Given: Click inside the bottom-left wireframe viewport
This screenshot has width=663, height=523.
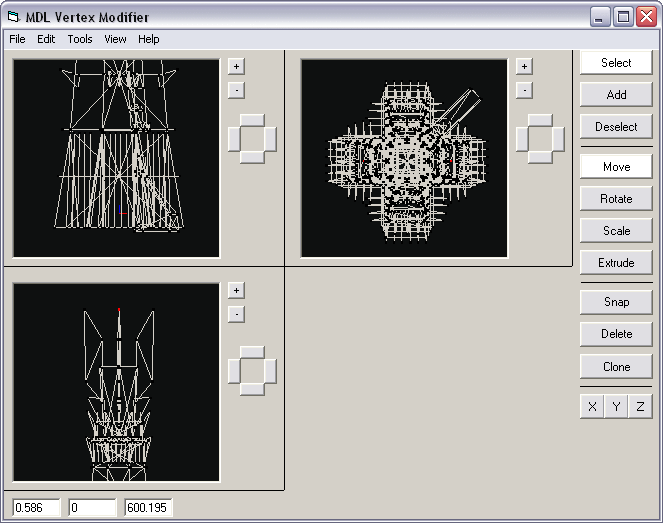Looking at the screenshot, I should coord(116,382).
